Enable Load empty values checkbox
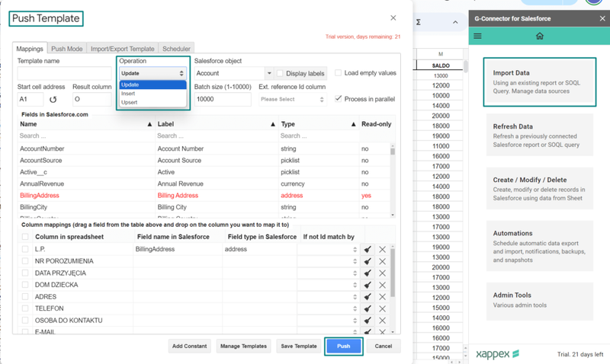Image resolution: width=610 pixels, height=364 pixels. (338, 72)
